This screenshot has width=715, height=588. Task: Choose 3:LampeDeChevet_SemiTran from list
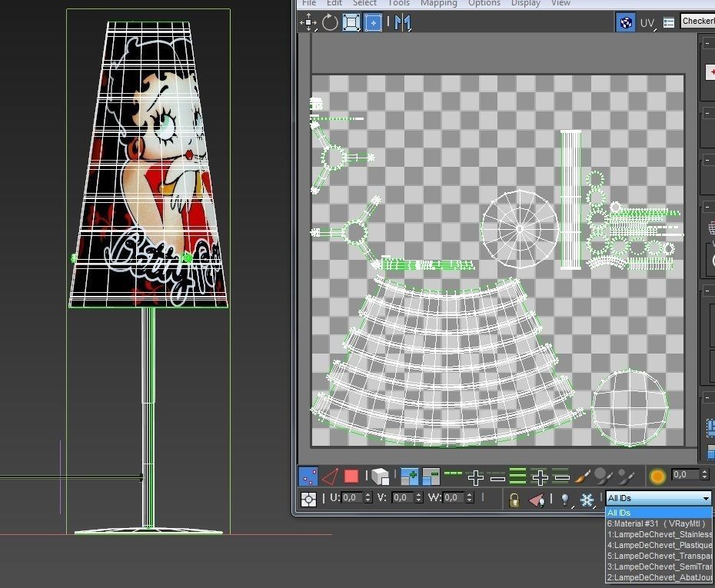click(658, 566)
